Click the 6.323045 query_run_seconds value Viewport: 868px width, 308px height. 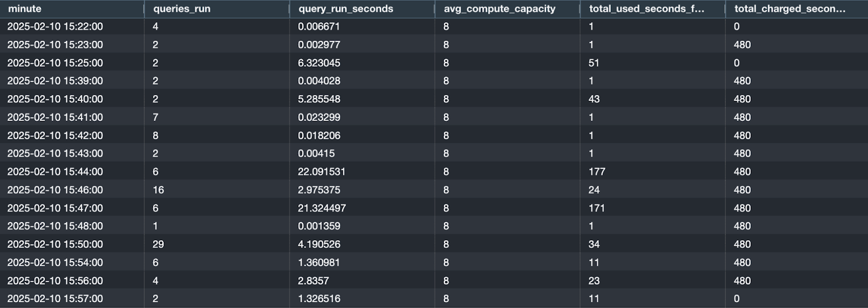tap(319, 63)
